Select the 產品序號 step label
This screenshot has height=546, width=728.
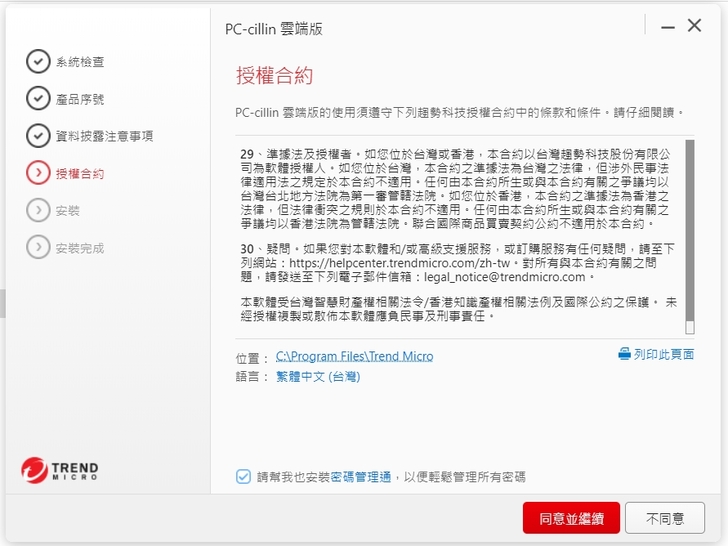coord(80,99)
